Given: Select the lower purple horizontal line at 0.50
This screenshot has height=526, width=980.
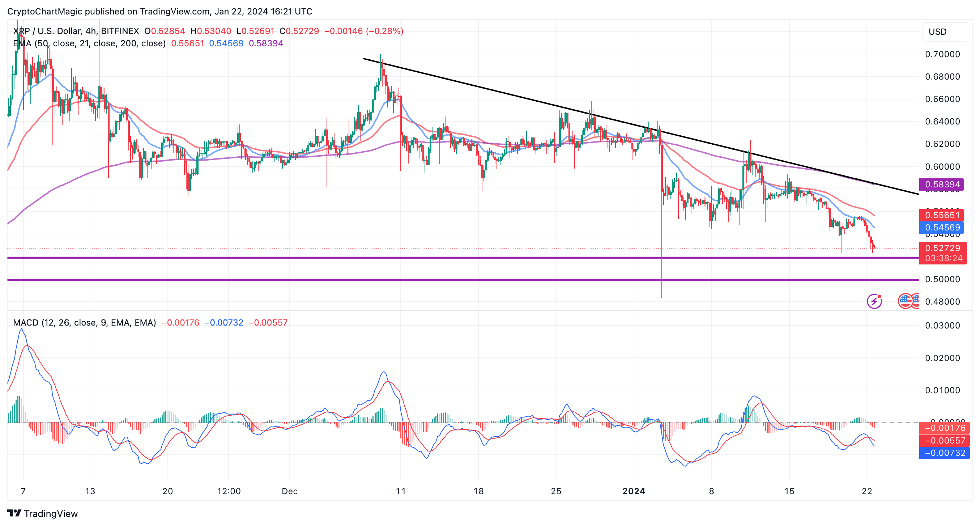Looking at the screenshot, I should [x=463, y=280].
